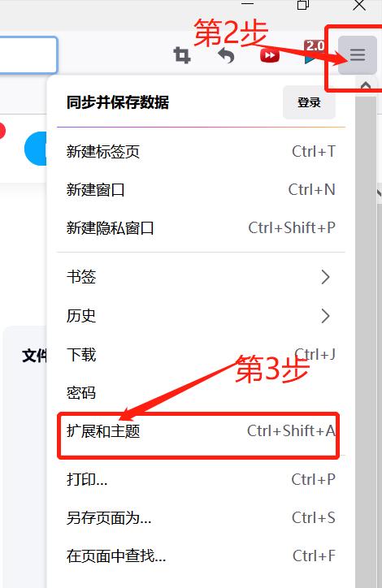Click the 登录 button
This screenshot has width=382, height=588.
pos(309,102)
